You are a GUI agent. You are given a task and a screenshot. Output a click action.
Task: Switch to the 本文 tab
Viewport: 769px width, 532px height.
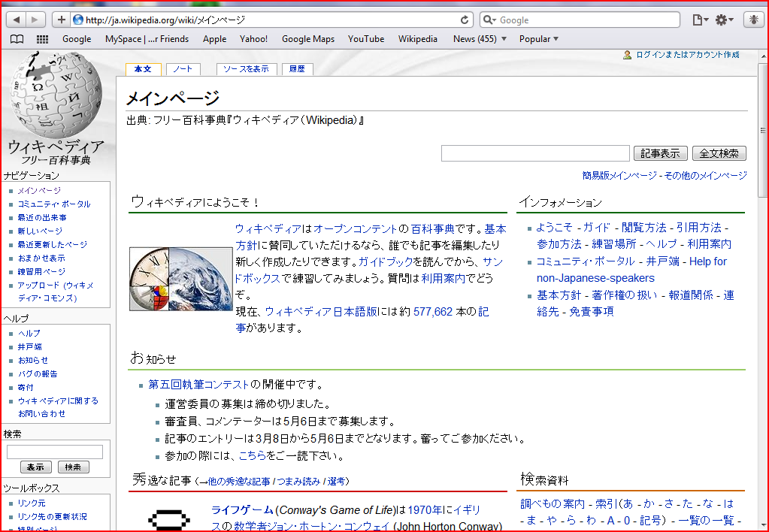coord(144,69)
